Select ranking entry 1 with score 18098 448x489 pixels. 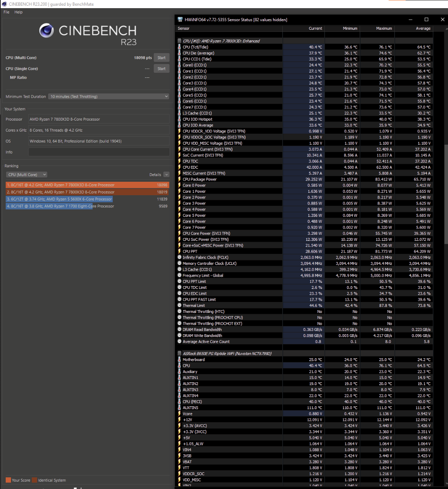coord(87,185)
